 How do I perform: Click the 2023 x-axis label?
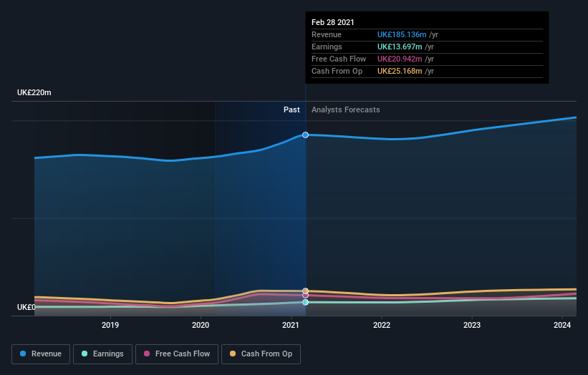pyautogui.click(x=472, y=325)
